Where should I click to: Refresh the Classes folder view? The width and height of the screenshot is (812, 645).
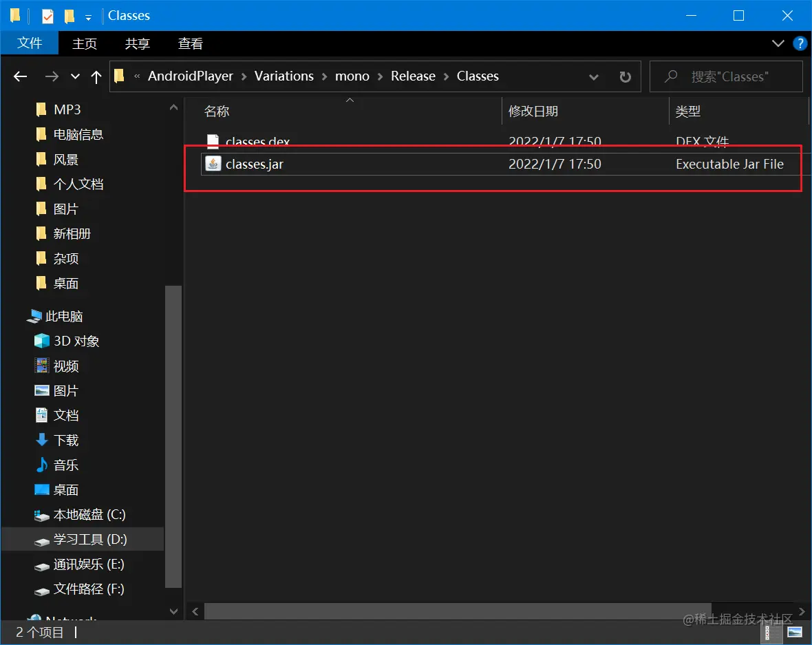625,76
